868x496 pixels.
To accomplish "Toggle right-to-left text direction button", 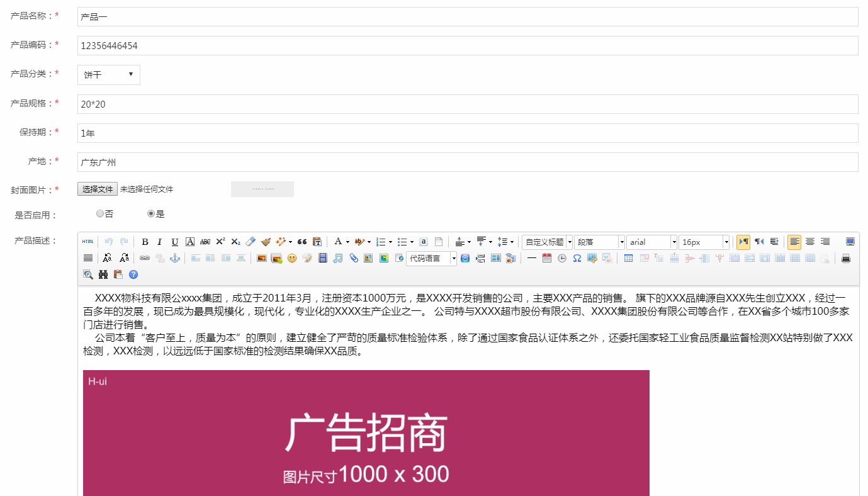I will click(759, 242).
